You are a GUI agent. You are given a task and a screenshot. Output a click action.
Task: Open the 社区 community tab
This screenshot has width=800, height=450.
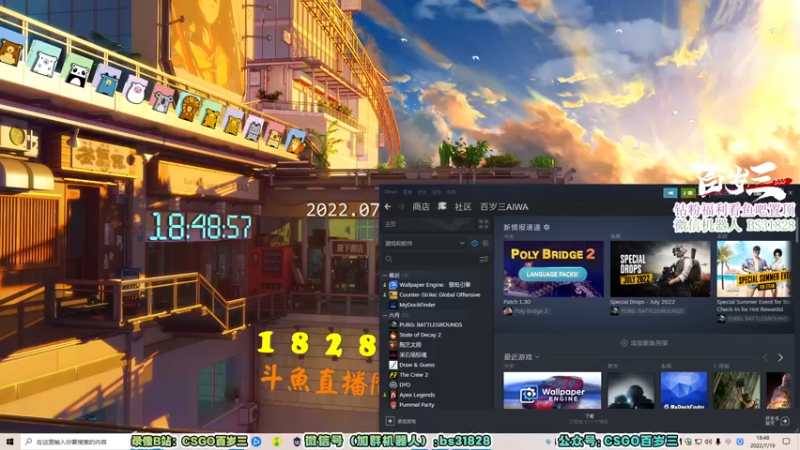tap(463, 207)
